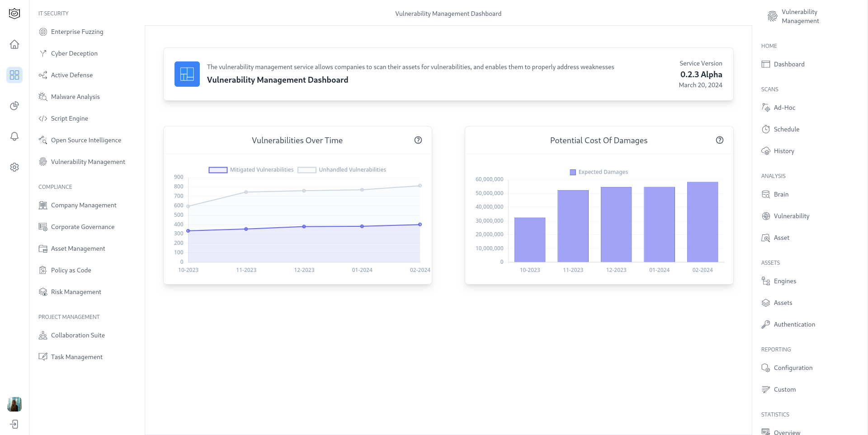This screenshot has height=435, width=868.
Task: Click the user avatar at bottom left
Action: (14, 404)
